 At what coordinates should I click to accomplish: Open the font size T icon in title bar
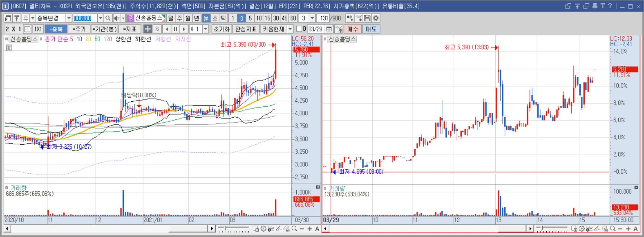[x=603, y=6]
